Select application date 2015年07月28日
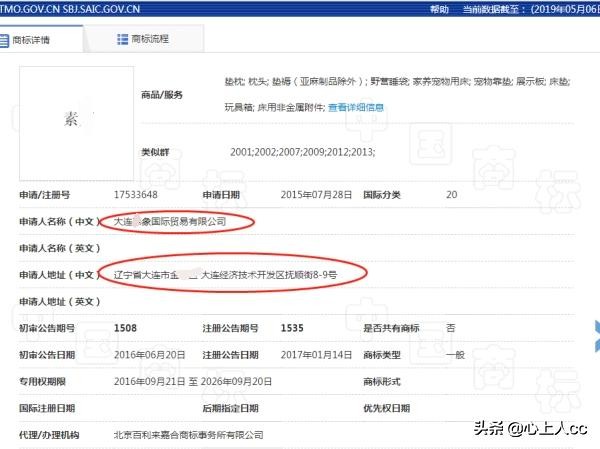Viewport: 600px width, 449px height. tap(316, 195)
